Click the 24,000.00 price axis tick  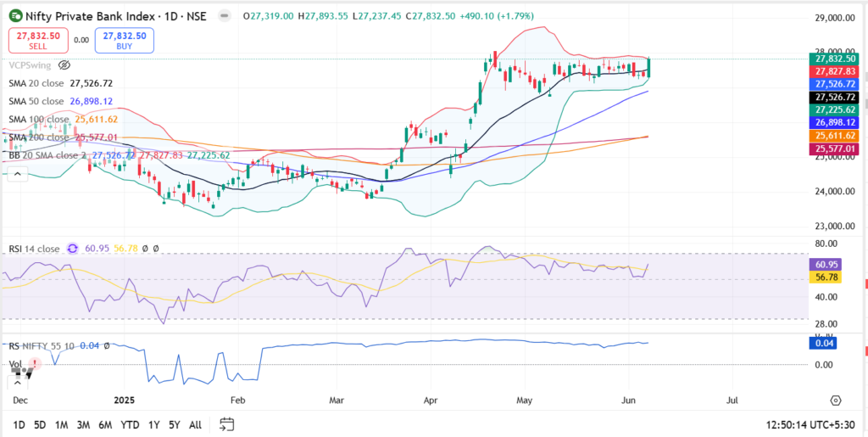coord(836,192)
